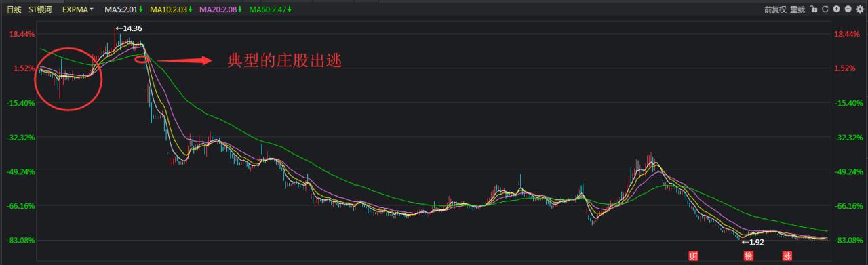This screenshot has width=868, height=265.
Task: Click the red 财 marker icon
Action: point(693,256)
